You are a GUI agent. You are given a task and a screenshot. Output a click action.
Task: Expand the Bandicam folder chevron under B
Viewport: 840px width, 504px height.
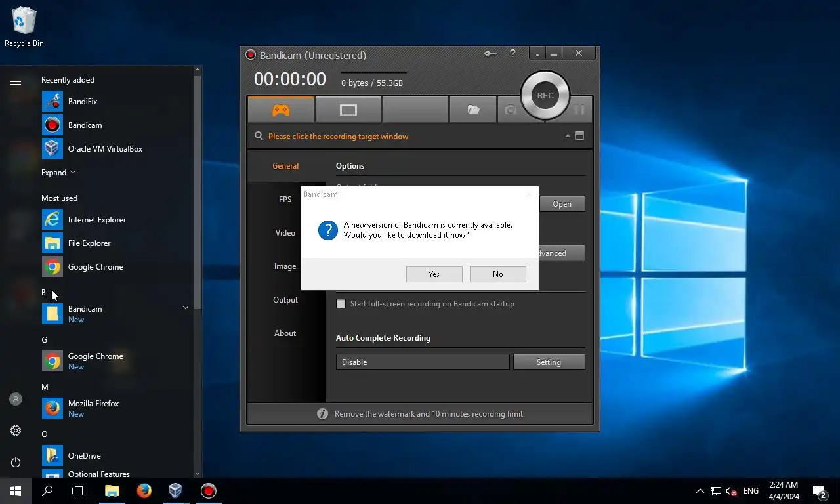click(185, 308)
